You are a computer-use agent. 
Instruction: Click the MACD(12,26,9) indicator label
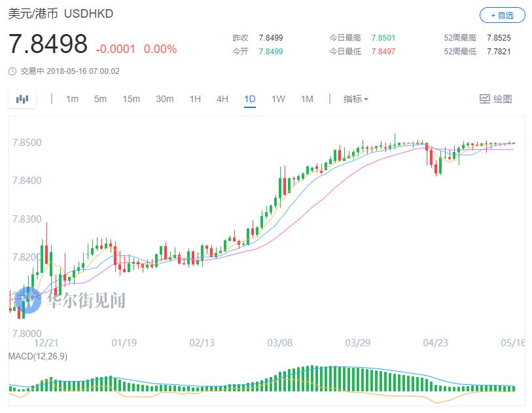click(x=37, y=356)
